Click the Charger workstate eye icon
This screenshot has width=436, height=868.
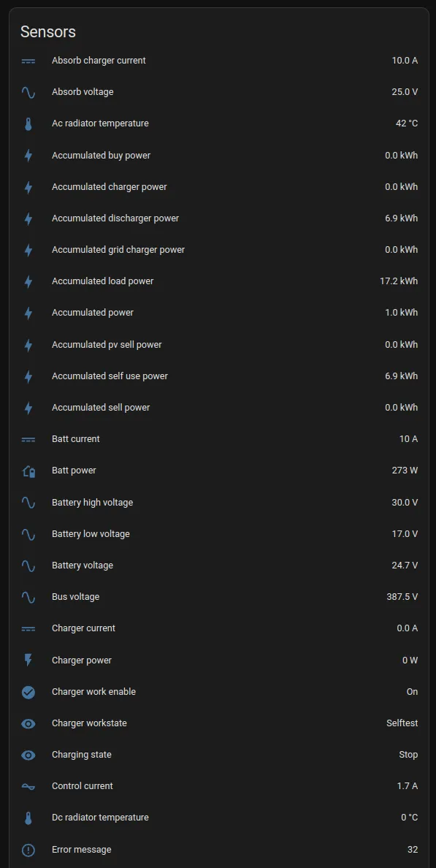[28, 723]
